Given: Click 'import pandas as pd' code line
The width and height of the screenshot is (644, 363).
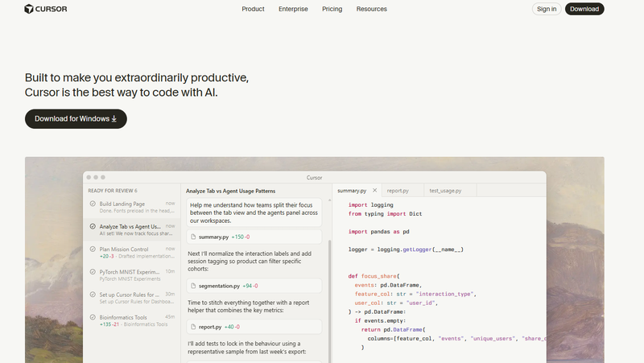Looking at the screenshot, I should [378, 232].
